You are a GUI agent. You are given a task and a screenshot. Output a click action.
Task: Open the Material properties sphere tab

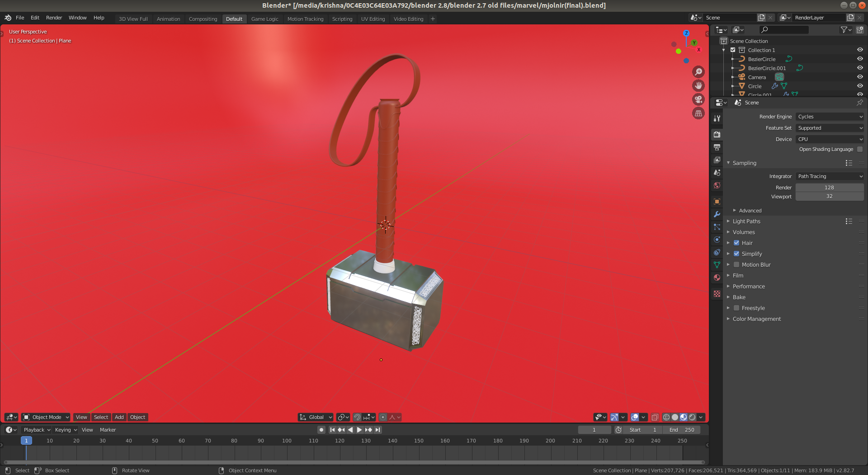click(717, 277)
